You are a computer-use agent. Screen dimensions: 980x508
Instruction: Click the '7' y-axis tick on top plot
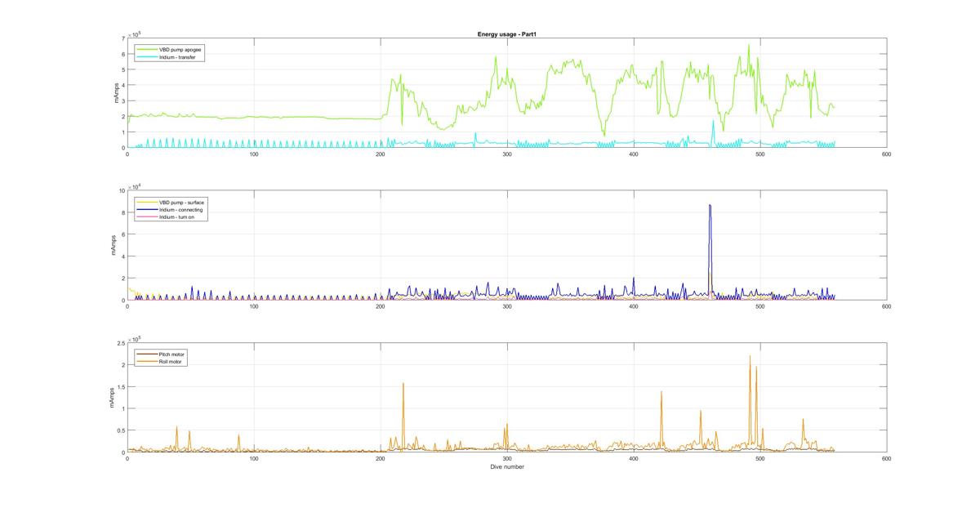click(122, 38)
